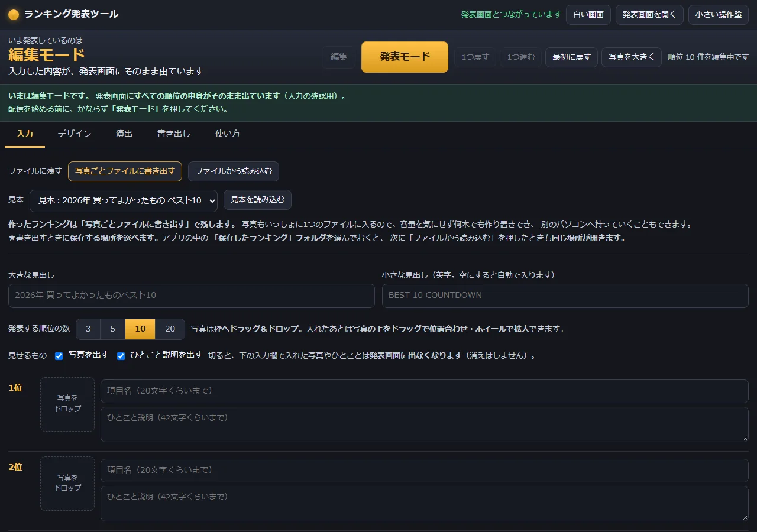Open the 小さい操作盤 panel
Viewport: 757px width, 532px height.
pos(719,15)
